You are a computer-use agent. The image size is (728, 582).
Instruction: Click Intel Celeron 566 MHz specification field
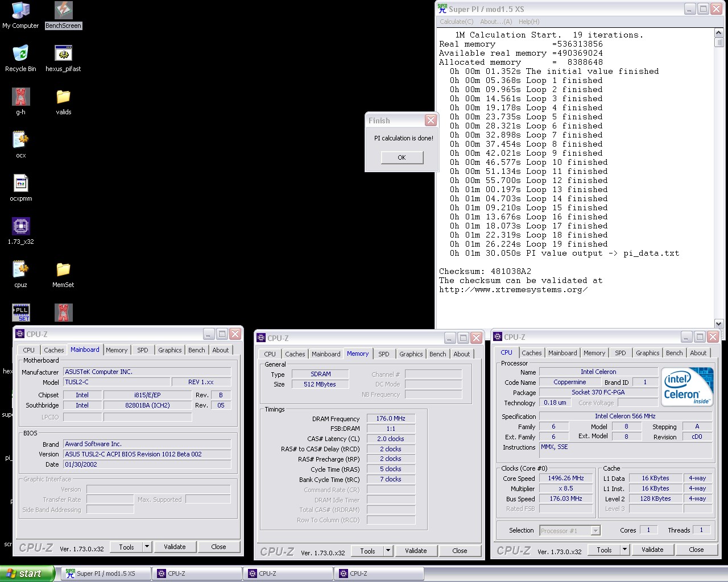point(625,416)
